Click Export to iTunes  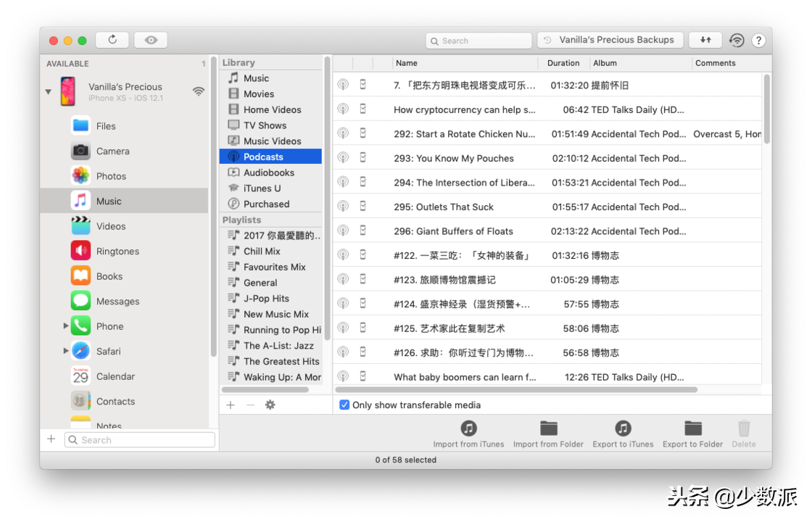(x=623, y=434)
